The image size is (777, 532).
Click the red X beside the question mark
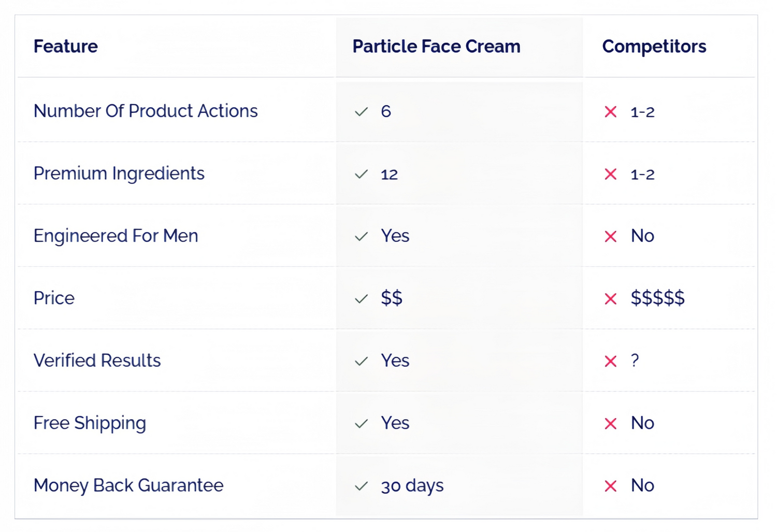[x=611, y=361]
